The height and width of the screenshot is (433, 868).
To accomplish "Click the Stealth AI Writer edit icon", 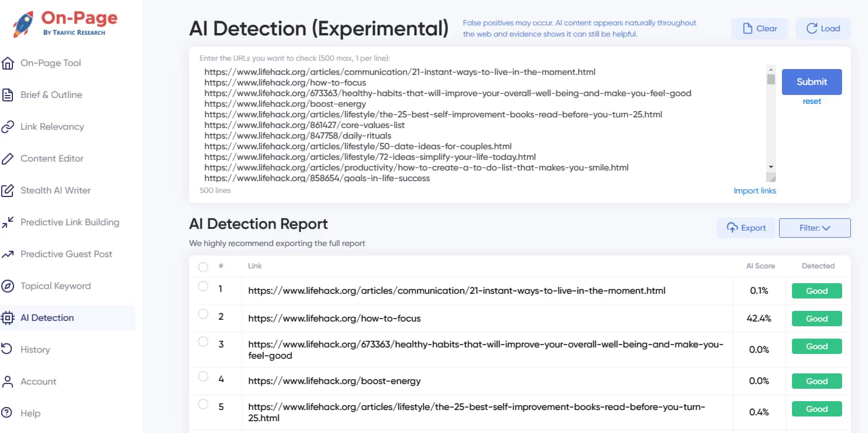I will pos(8,191).
